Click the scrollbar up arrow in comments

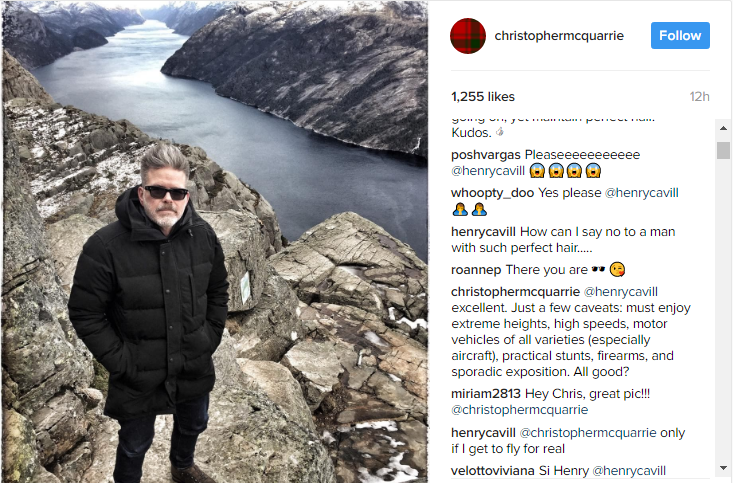(x=723, y=128)
